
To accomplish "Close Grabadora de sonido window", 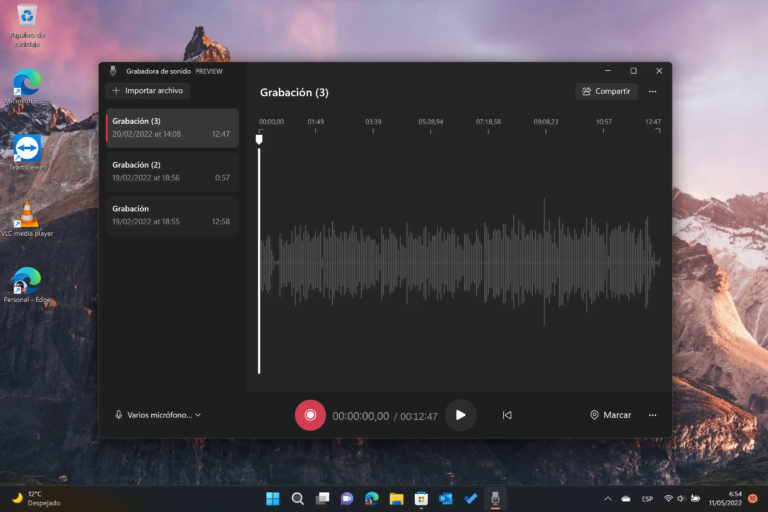I will point(659,71).
